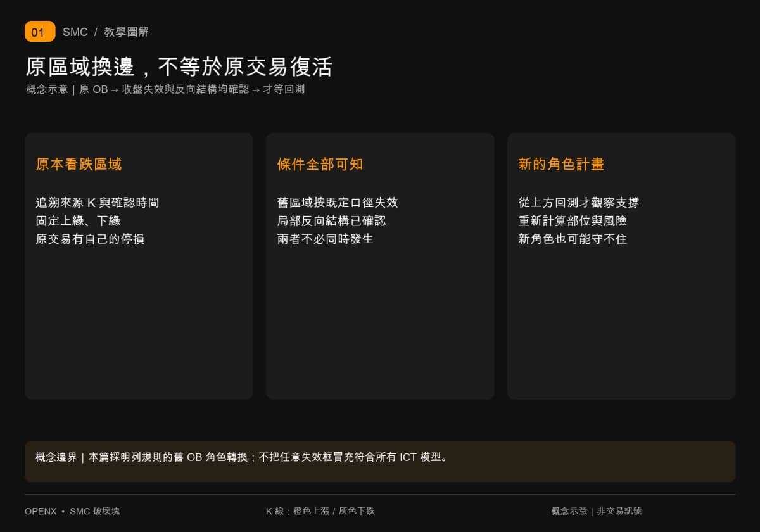Click the orange 01 badge
The width and height of the screenshot is (760, 532).
click(40, 32)
